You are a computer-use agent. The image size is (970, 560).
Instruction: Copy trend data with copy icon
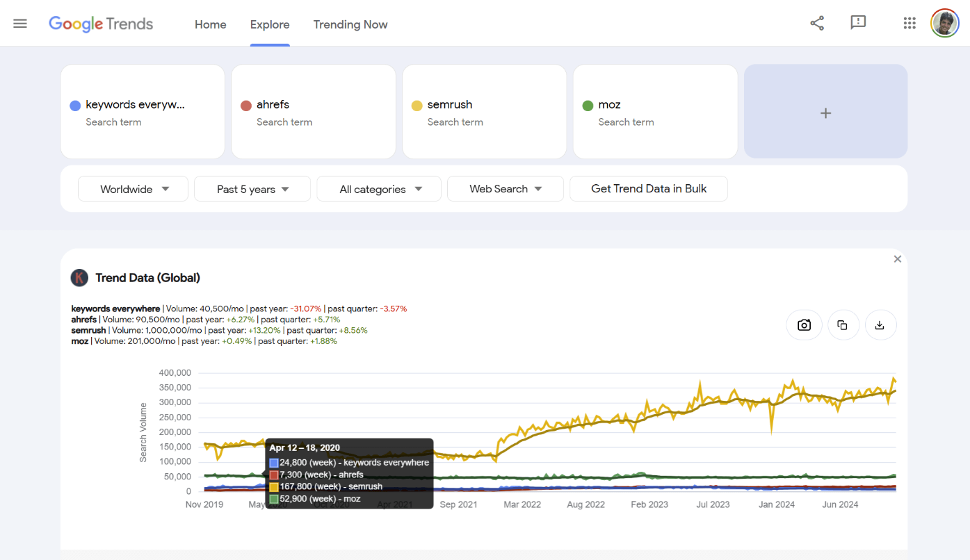(x=843, y=325)
